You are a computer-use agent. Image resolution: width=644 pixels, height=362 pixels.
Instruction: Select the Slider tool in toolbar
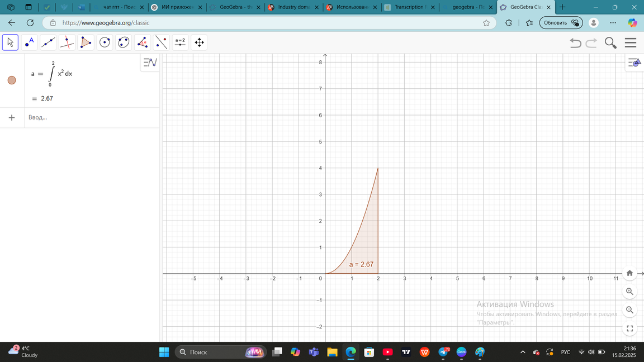click(x=180, y=42)
